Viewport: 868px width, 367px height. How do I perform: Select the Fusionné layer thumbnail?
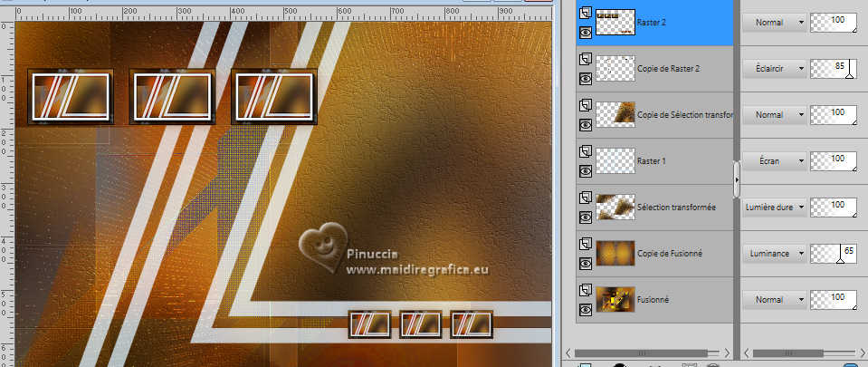pyautogui.click(x=615, y=300)
